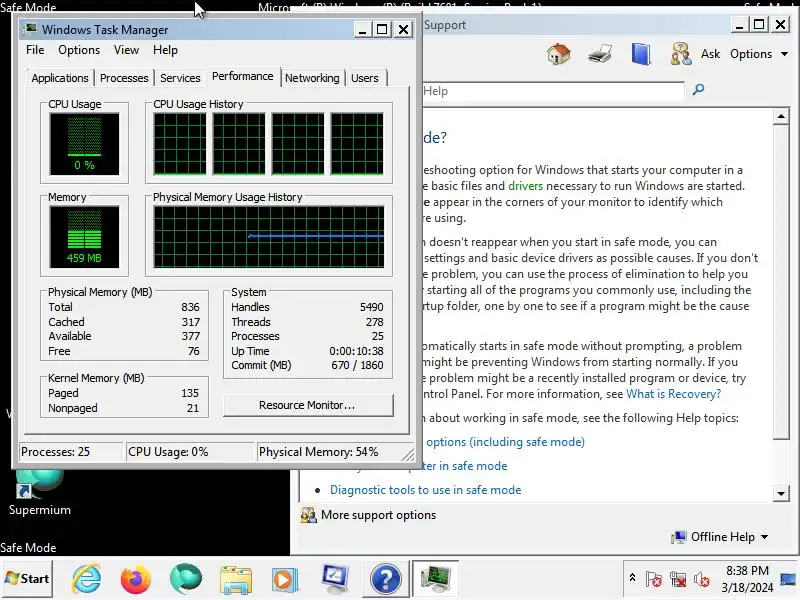Image resolution: width=800 pixels, height=600 pixels.
Task: Open the Options dropdown in Help window
Action: point(759,54)
